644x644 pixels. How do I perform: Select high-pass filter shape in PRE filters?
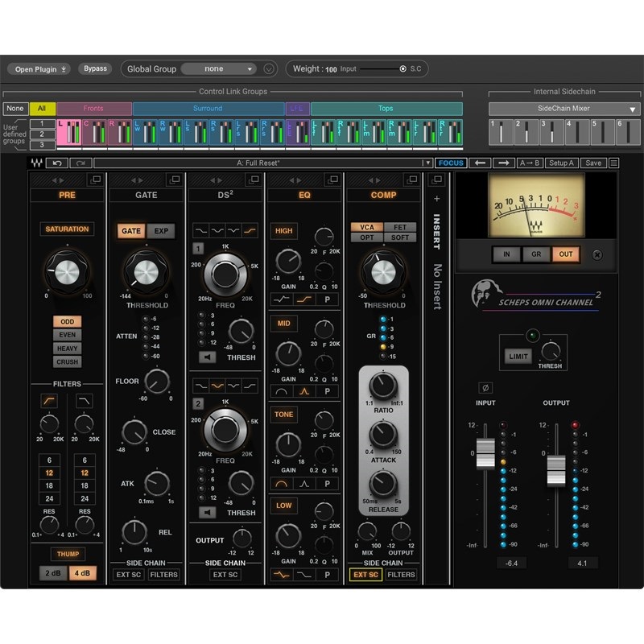coord(49,401)
